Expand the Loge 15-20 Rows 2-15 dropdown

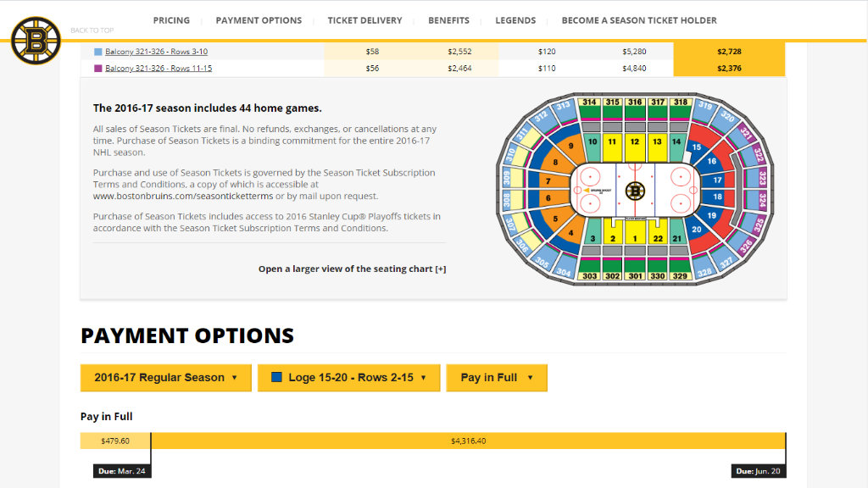point(348,377)
